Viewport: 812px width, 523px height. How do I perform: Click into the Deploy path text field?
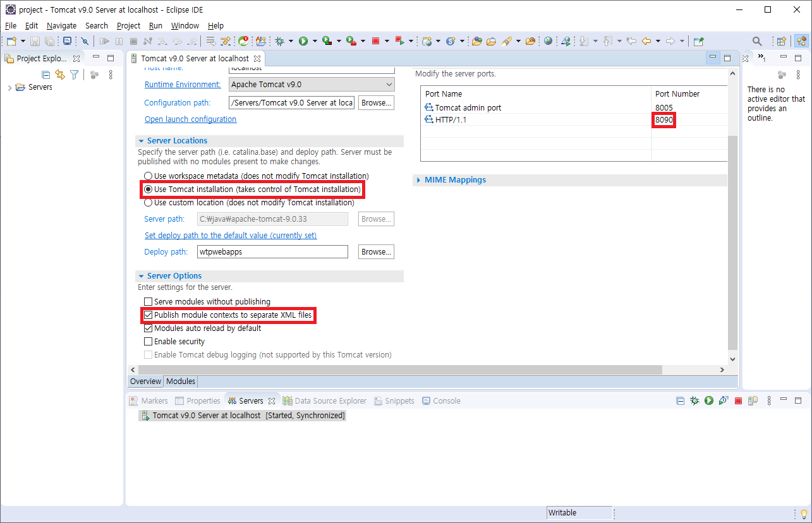coord(272,251)
